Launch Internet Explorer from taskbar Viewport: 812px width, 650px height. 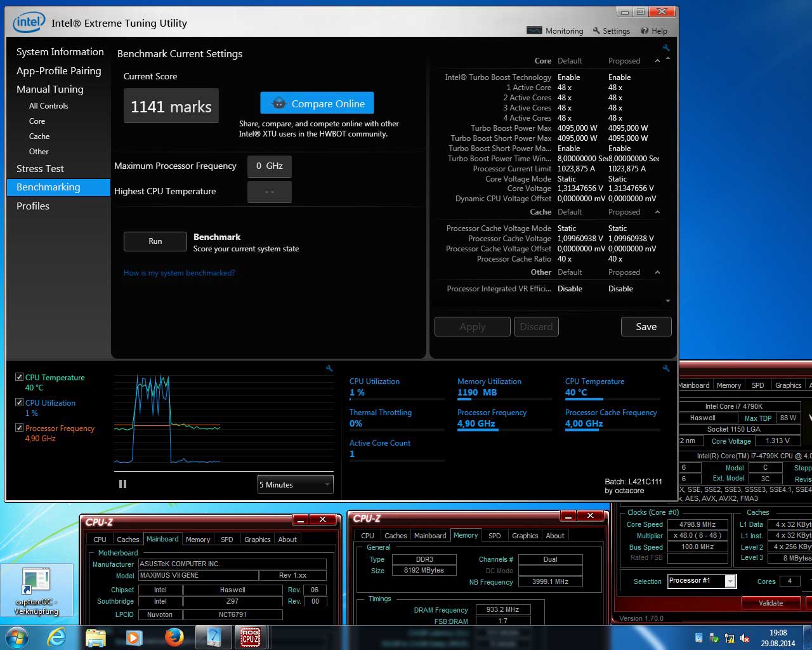tap(56, 637)
